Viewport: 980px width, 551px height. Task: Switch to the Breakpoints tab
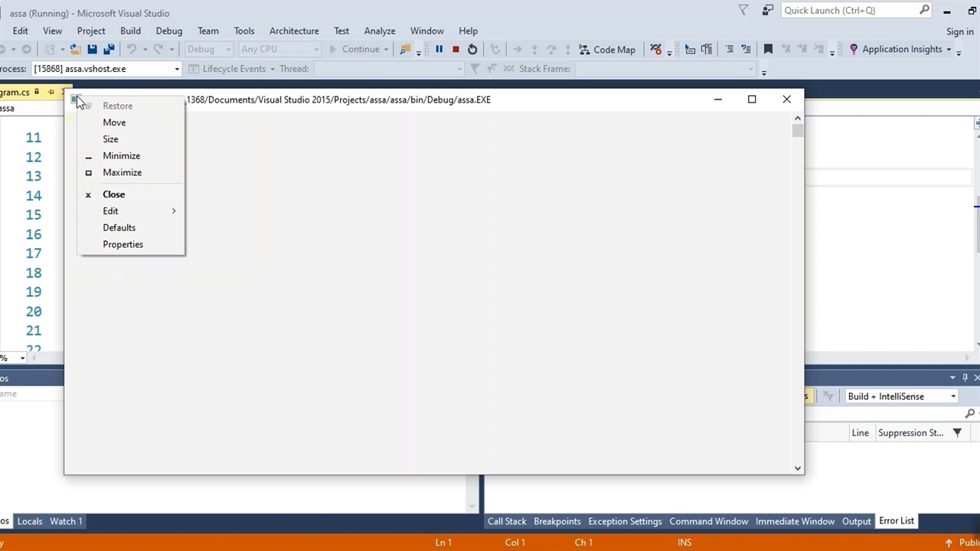(557, 521)
